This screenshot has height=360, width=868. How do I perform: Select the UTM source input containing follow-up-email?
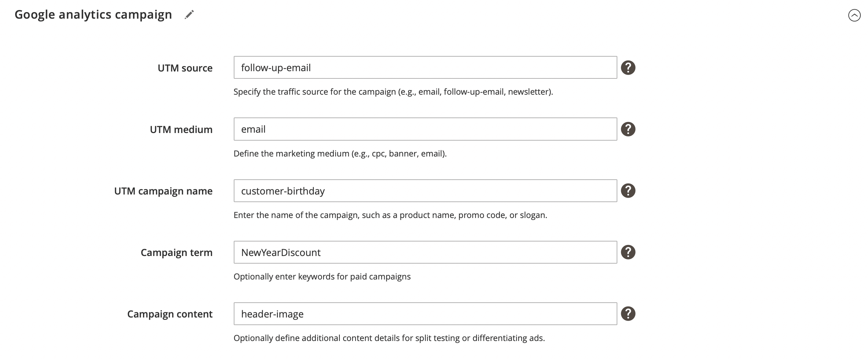click(425, 68)
